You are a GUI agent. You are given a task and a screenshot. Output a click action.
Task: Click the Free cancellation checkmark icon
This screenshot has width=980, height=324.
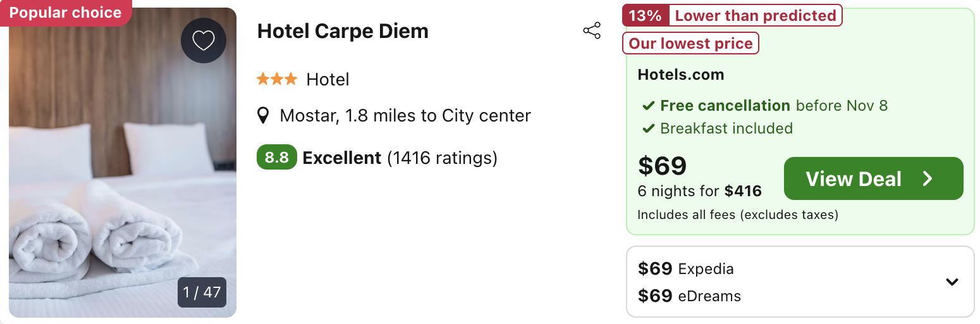pyautogui.click(x=648, y=106)
